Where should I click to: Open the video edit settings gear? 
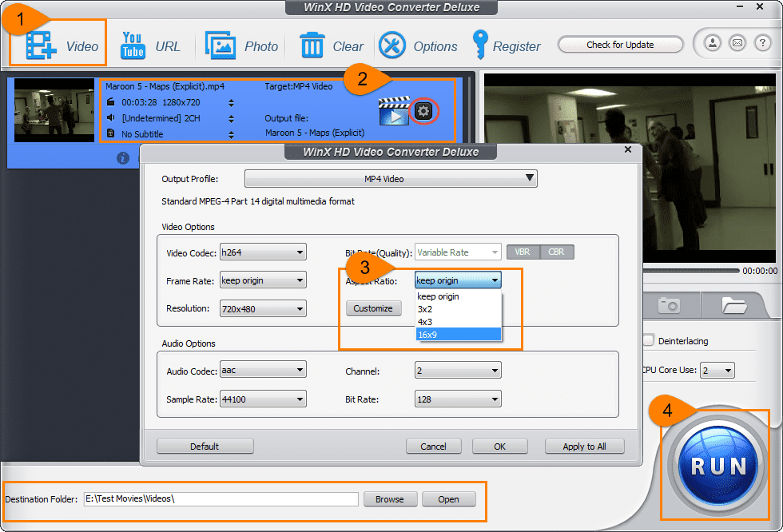click(x=424, y=111)
